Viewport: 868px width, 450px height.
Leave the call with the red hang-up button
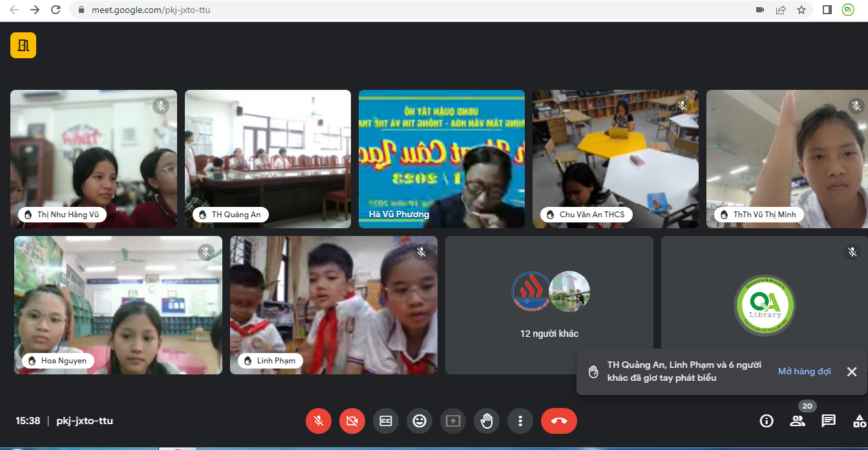pyautogui.click(x=559, y=421)
